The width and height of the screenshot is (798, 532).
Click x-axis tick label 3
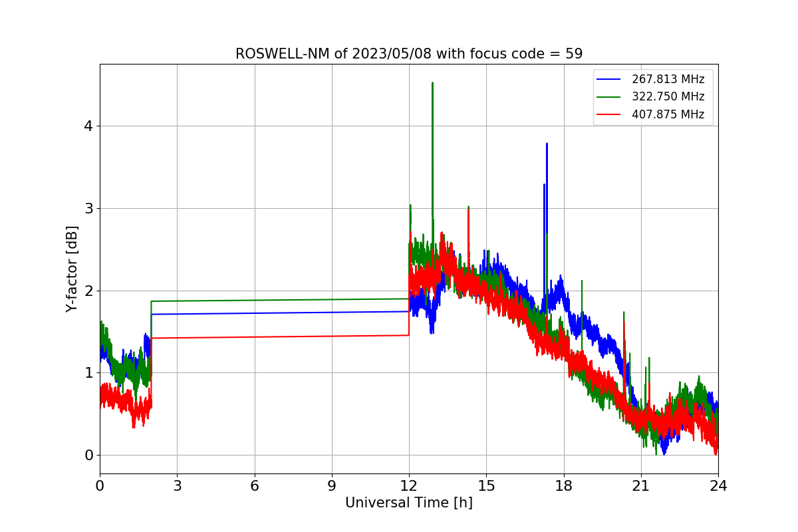point(177,486)
